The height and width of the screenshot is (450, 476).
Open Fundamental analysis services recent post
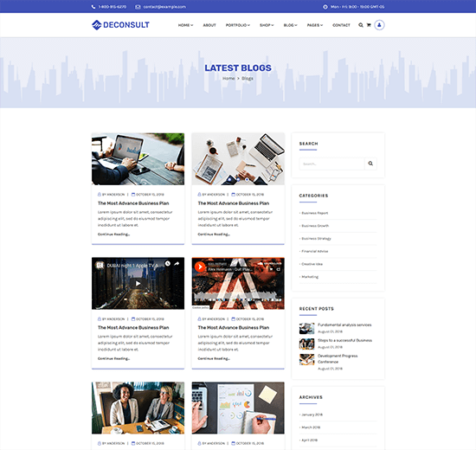point(344,325)
